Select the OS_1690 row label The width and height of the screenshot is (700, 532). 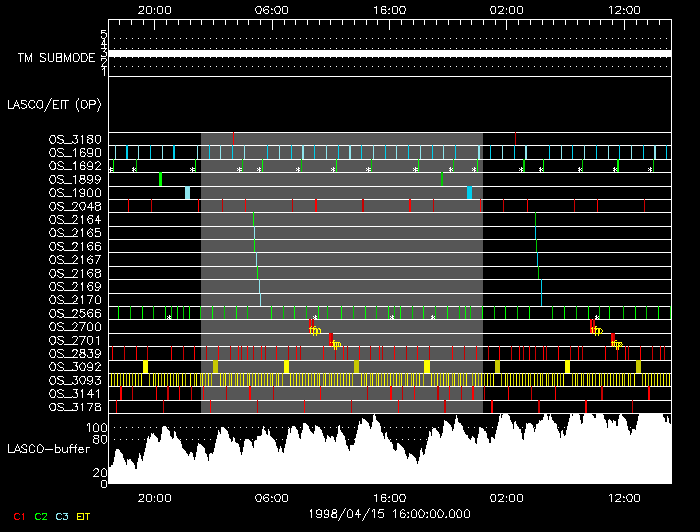click(75, 153)
